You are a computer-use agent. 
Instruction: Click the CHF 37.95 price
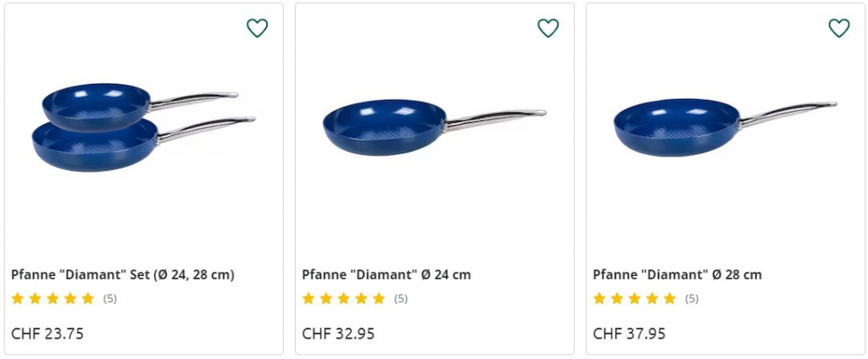tap(629, 333)
